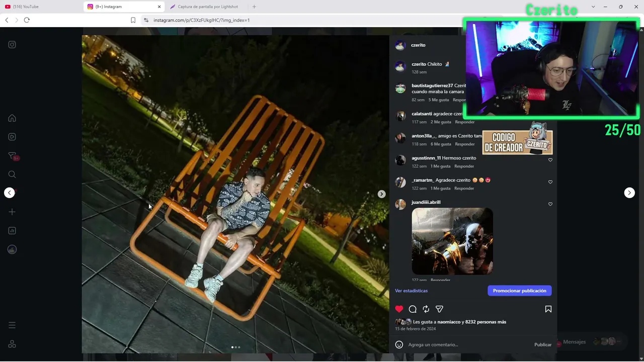Like the comment by _ramartm_
This screenshot has height=362, width=644.
pos(550,182)
